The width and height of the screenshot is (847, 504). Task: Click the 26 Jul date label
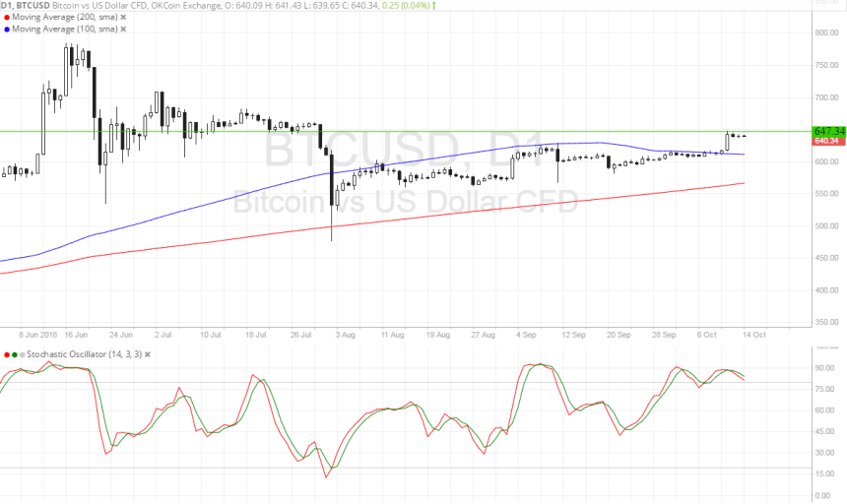pyautogui.click(x=300, y=335)
